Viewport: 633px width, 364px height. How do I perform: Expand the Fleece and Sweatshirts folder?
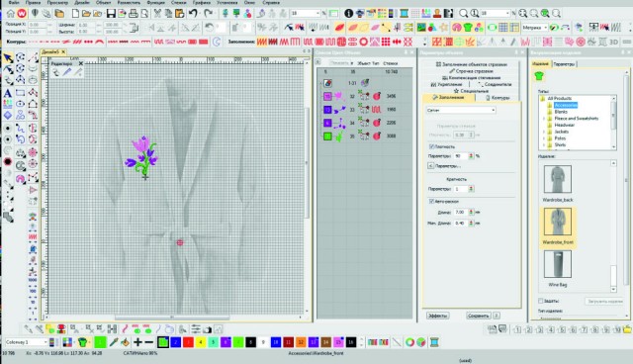[x=544, y=119]
